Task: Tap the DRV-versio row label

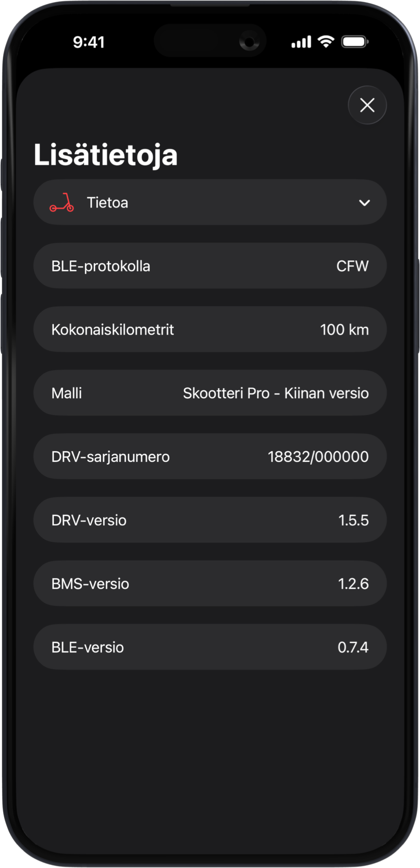Action: pyautogui.click(x=89, y=521)
